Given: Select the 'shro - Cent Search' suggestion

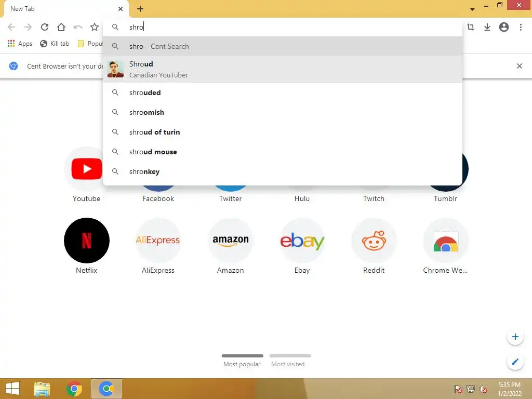Looking at the screenshot, I should [x=283, y=46].
